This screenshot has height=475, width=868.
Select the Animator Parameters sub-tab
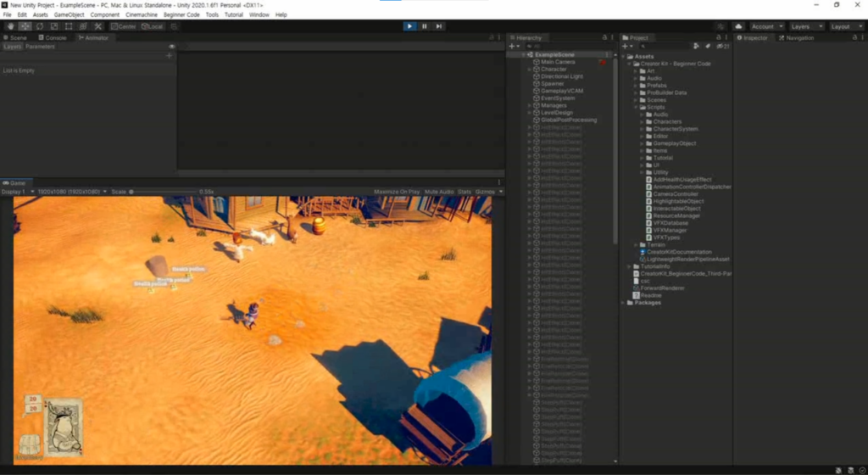coord(40,47)
